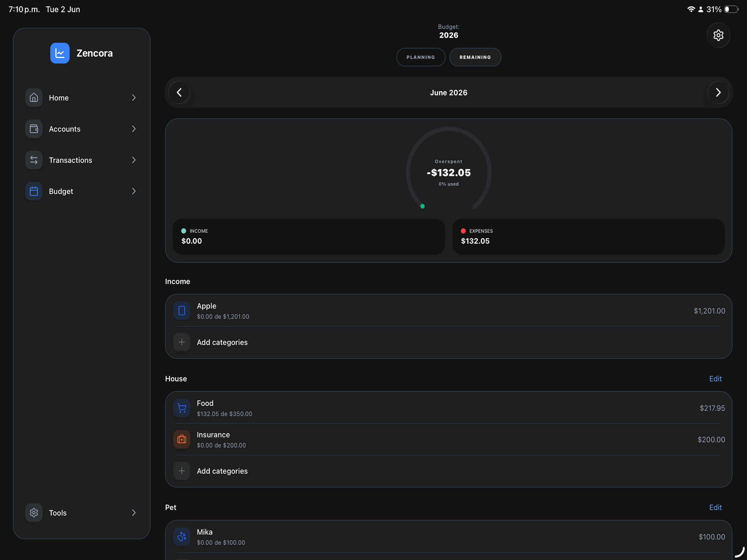Click the Mika $100.00 amount
Image resolution: width=747 pixels, height=560 pixels.
coord(711,537)
